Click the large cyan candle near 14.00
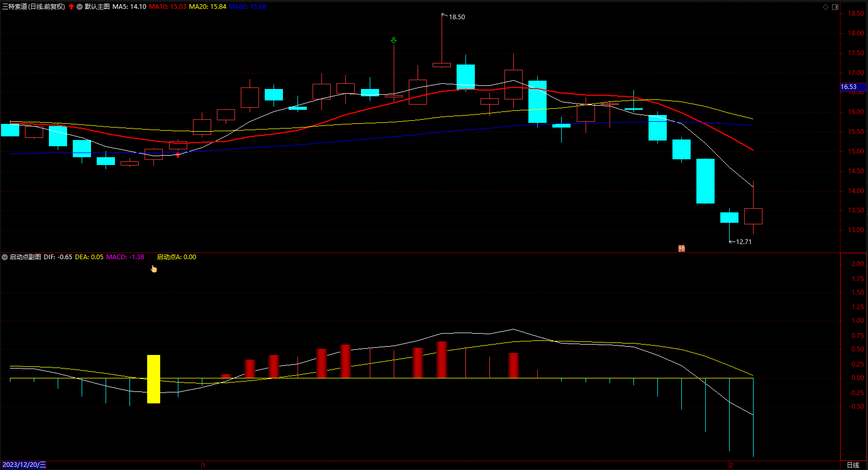The image size is (868, 470). click(x=705, y=181)
